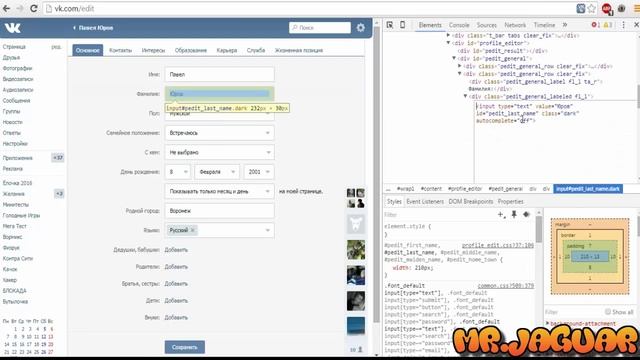
Task: Click the VK search box
Action: (320, 28)
